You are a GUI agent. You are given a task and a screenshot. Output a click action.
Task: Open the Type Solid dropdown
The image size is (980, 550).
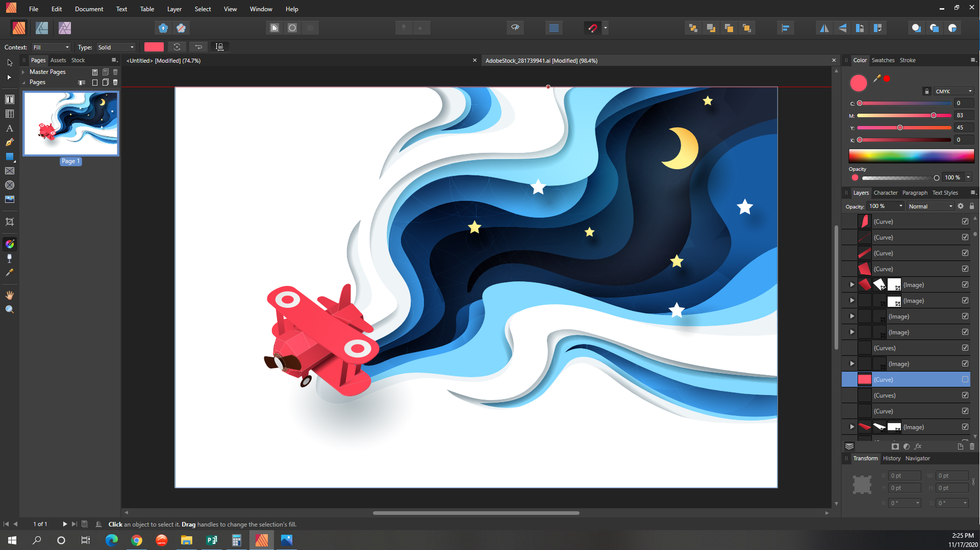point(116,47)
